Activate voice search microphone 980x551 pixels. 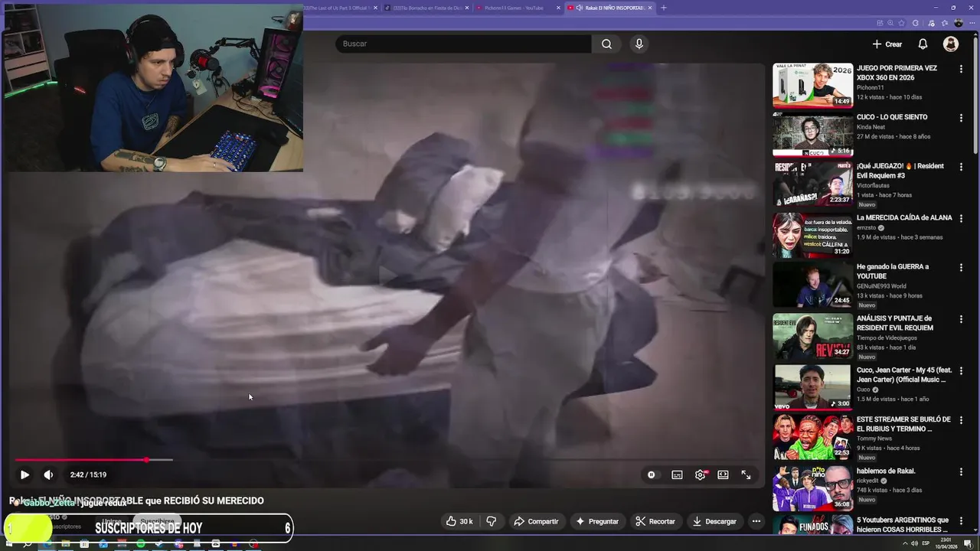[x=639, y=44]
